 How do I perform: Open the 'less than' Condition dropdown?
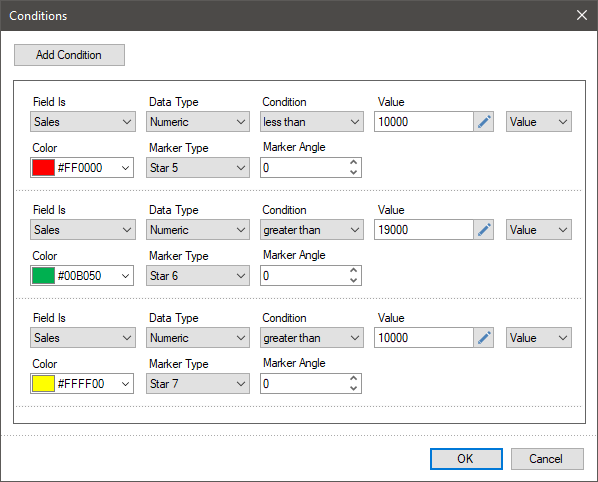[x=312, y=122]
